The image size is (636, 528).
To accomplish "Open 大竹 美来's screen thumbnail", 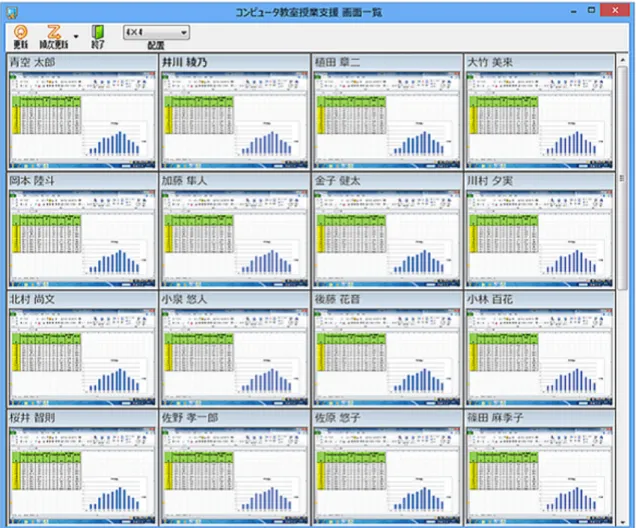I will 539,120.
